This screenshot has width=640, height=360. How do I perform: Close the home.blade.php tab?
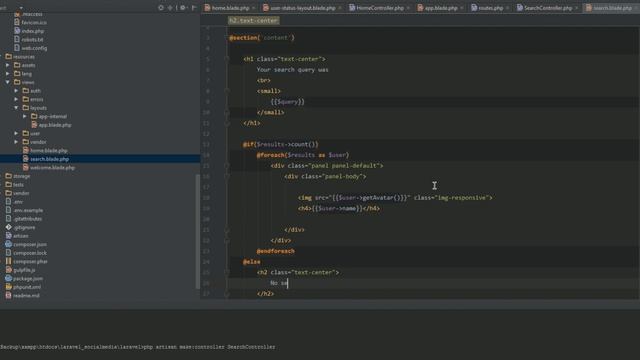(x=253, y=8)
